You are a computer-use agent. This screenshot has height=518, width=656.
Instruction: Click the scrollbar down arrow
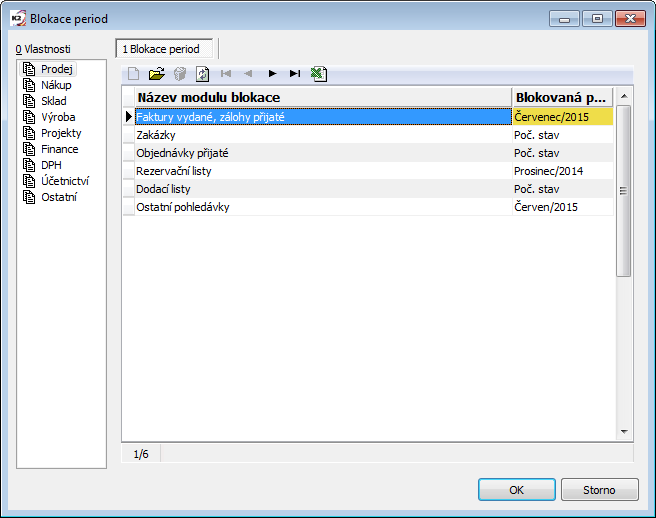pyautogui.click(x=624, y=431)
